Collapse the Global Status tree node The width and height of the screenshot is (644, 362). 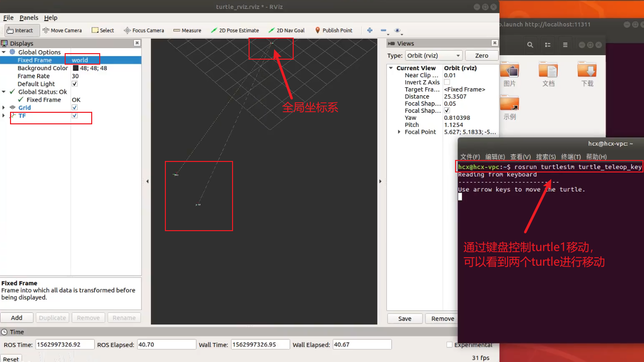4,92
